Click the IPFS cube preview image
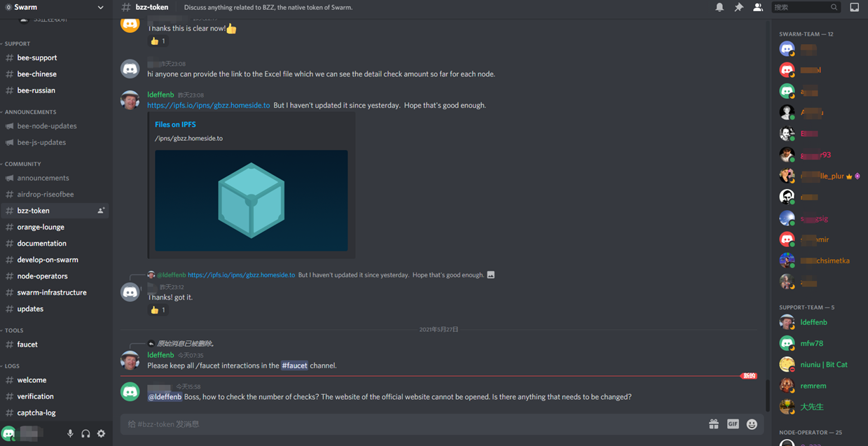868x446 pixels. point(251,200)
